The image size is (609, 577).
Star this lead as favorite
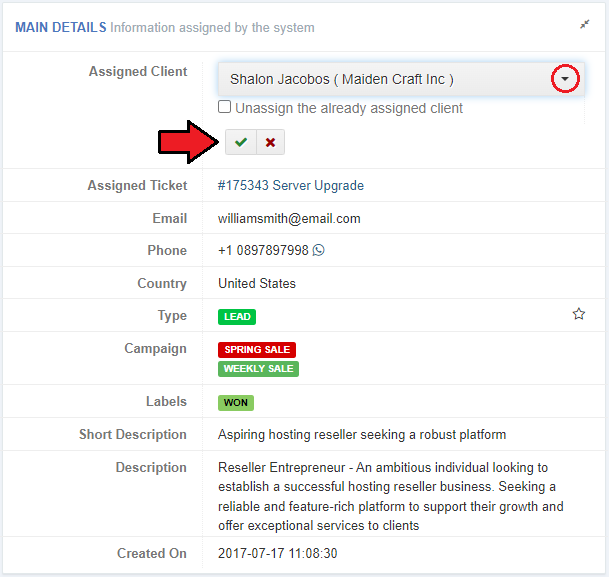click(x=579, y=314)
